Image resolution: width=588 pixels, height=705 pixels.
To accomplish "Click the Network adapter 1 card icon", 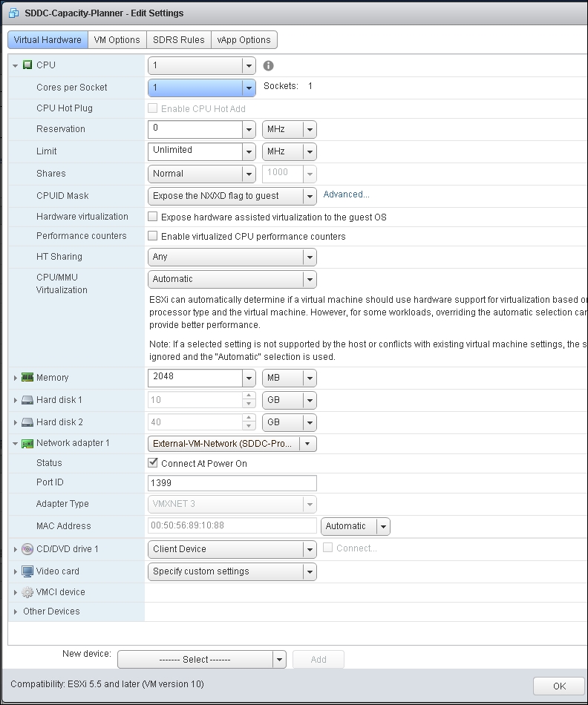I will coord(27,443).
